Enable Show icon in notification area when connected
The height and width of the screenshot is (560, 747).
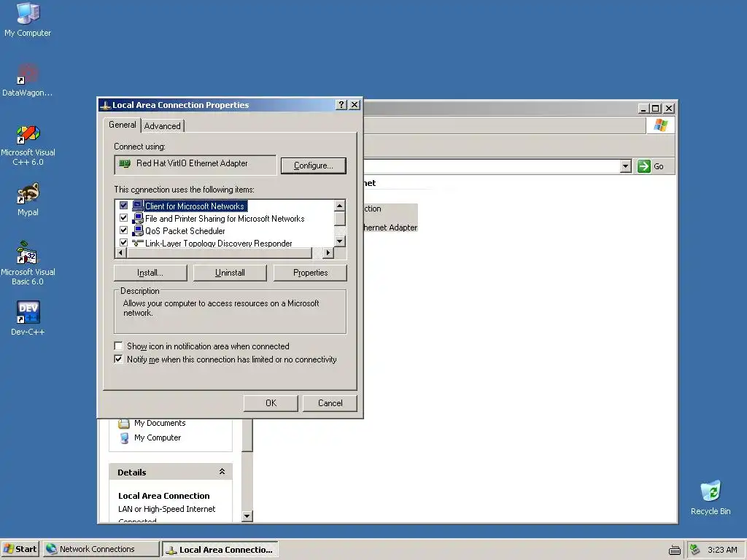pyautogui.click(x=119, y=346)
